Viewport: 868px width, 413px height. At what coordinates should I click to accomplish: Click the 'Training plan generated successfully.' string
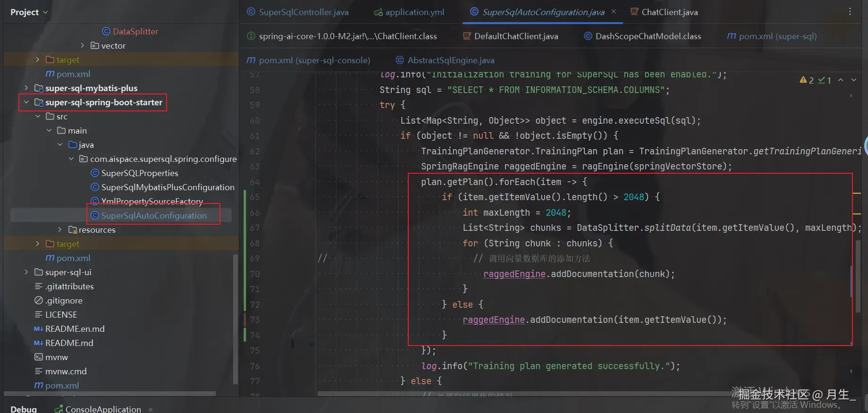[x=569, y=366]
